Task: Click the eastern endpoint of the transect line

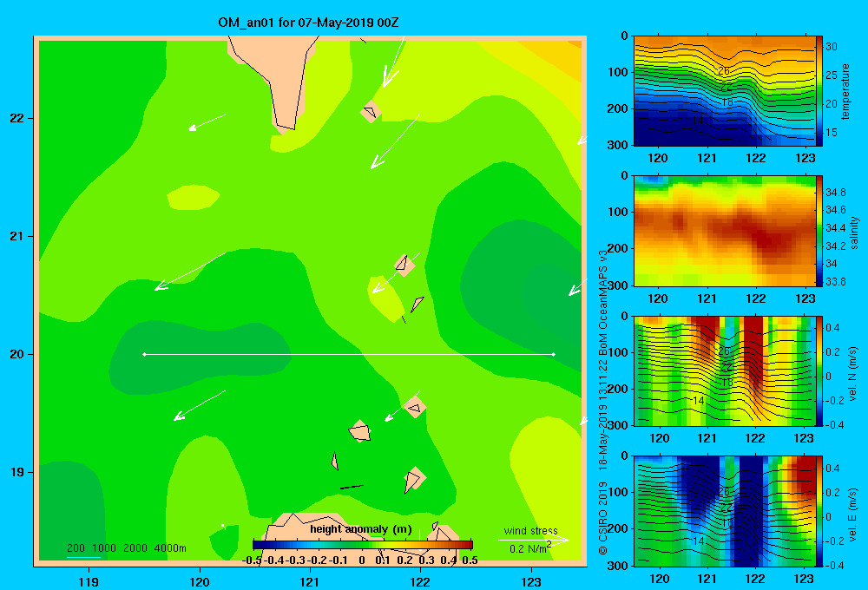Action: coord(554,354)
